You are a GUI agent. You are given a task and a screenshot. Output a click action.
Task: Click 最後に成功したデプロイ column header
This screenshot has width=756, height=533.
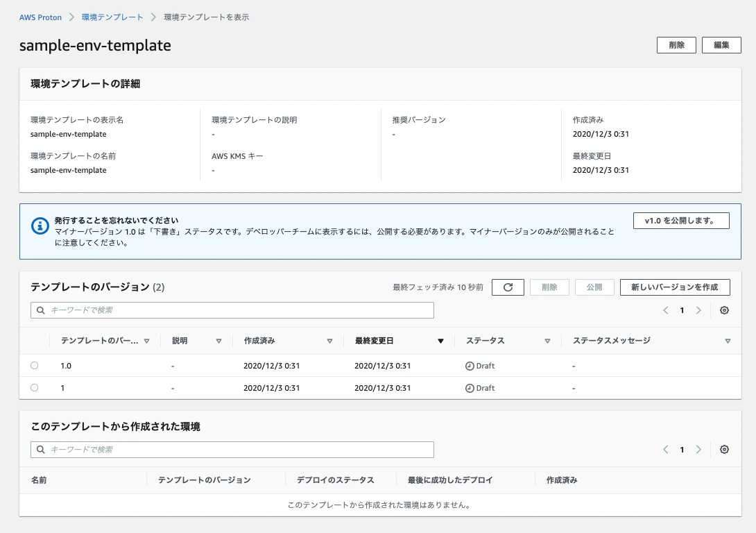[x=450, y=480]
